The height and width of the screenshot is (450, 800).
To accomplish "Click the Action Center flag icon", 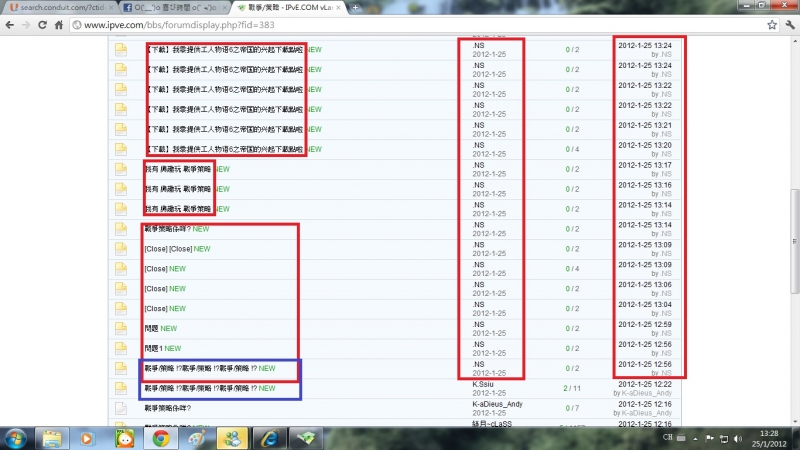I will click(710, 439).
